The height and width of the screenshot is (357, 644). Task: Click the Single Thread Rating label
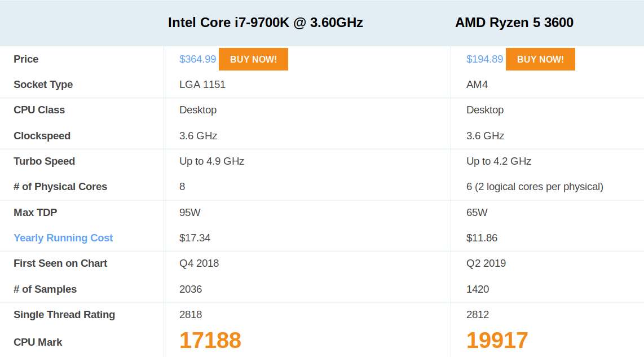(x=64, y=315)
